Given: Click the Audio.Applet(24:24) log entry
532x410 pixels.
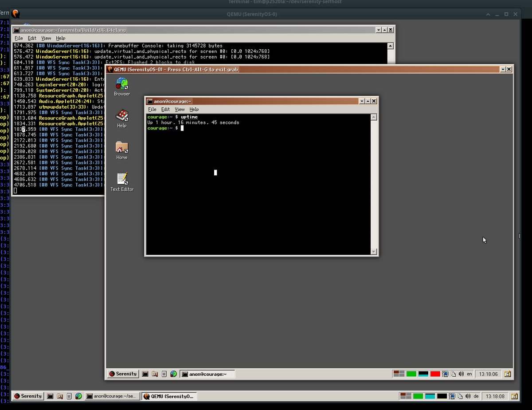Looking at the screenshot, I should click(59, 101).
